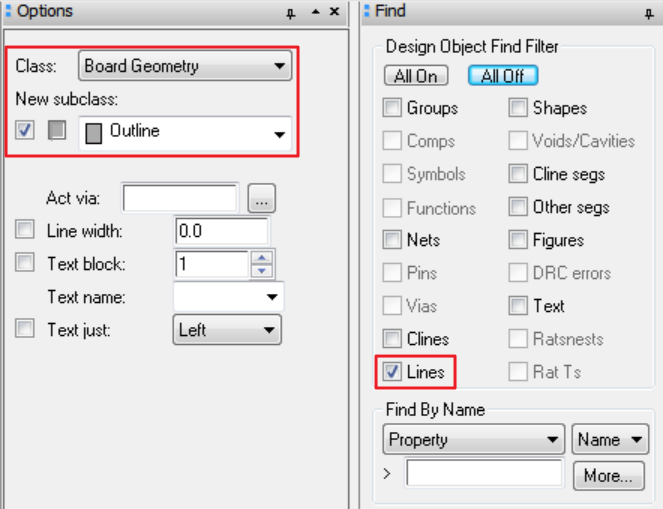Decrease Text block value with down arrow
Screen dimensions: 663x509
[262, 271]
